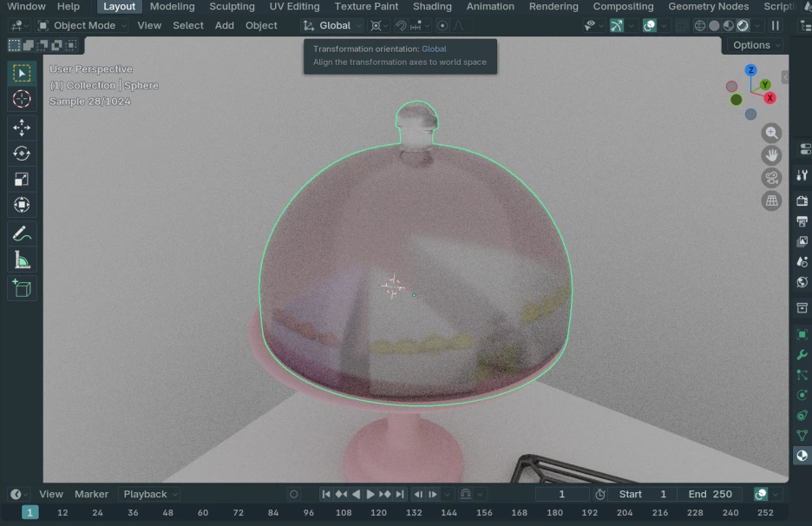Viewport: 812px width, 526px height.
Task: Switch to solid viewport shading
Action: pyautogui.click(x=714, y=25)
